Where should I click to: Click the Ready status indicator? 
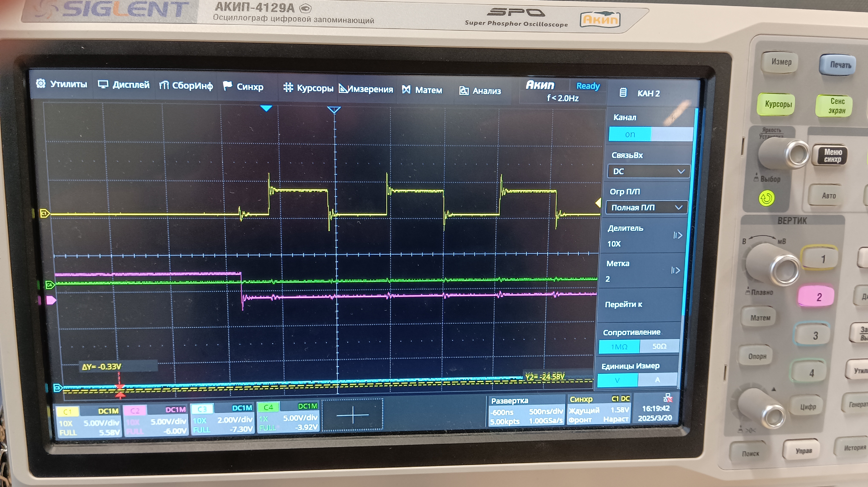pos(588,86)
